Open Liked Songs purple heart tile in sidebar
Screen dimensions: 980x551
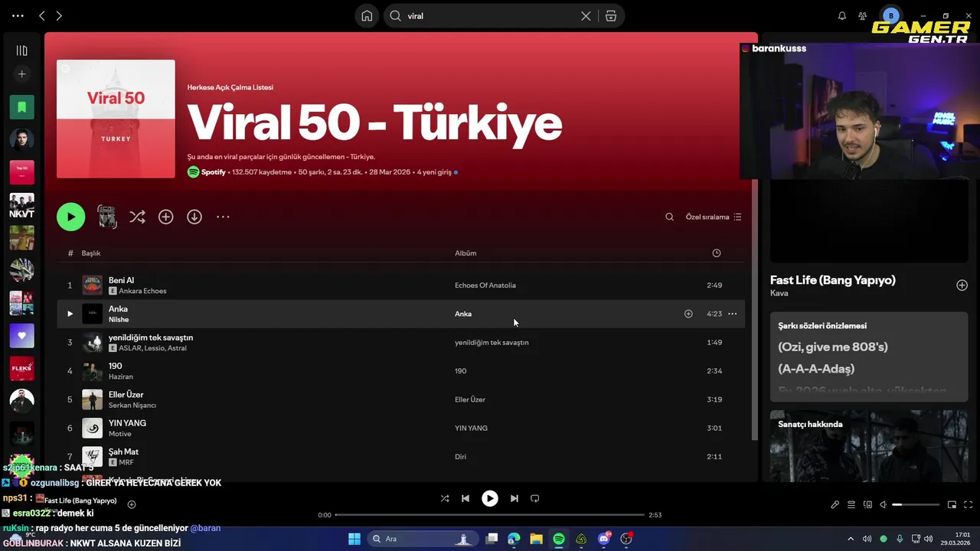[x=21, y=336]
